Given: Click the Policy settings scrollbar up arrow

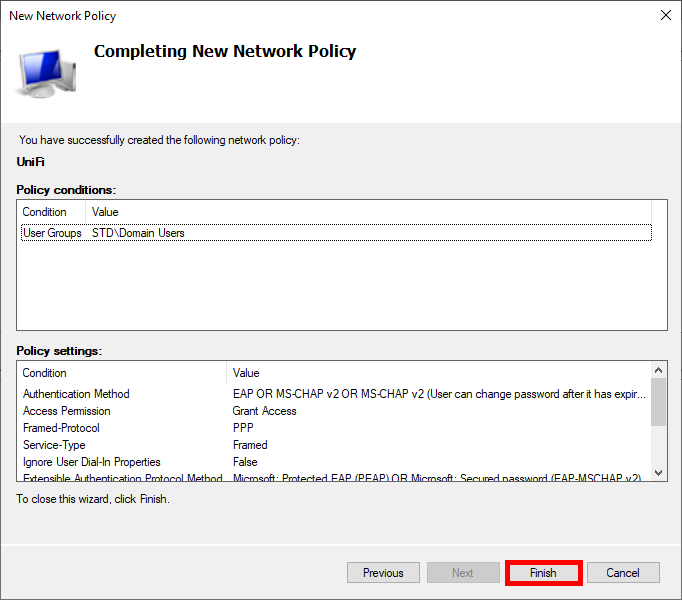Looking at the screenshot, I should tap(658, 371).
